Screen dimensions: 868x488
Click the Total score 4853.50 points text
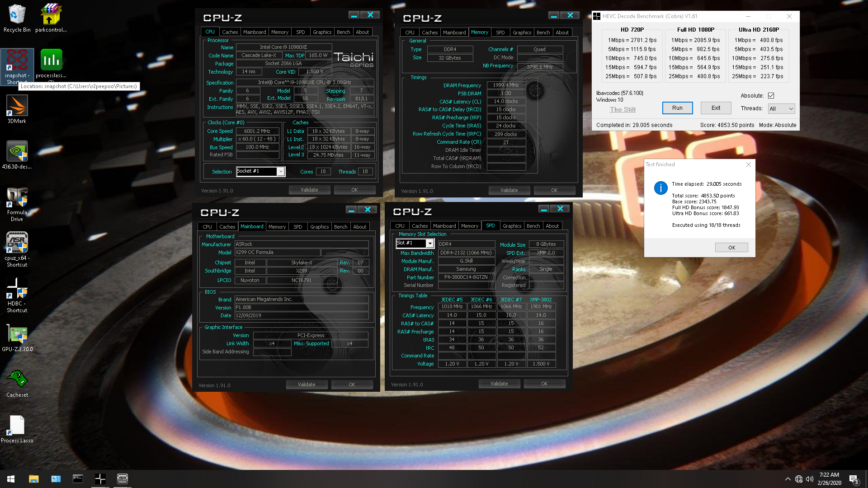(703, 196)
